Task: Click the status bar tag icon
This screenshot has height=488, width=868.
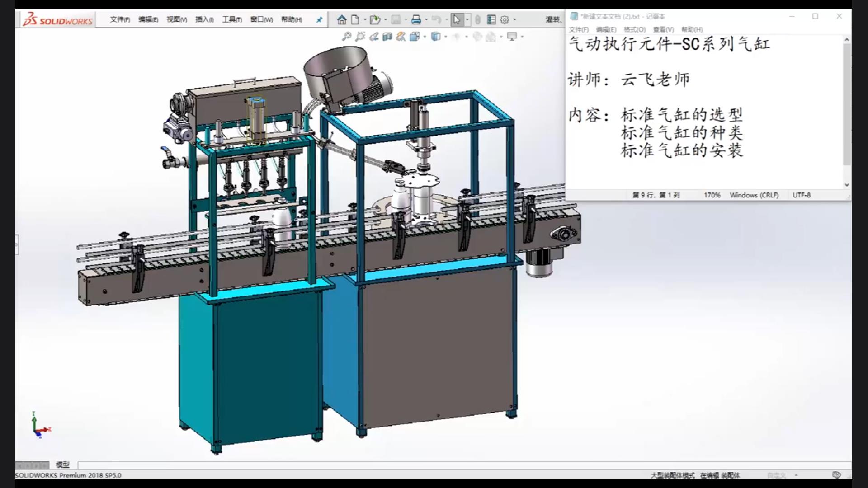Action: (x=836, y=475)
